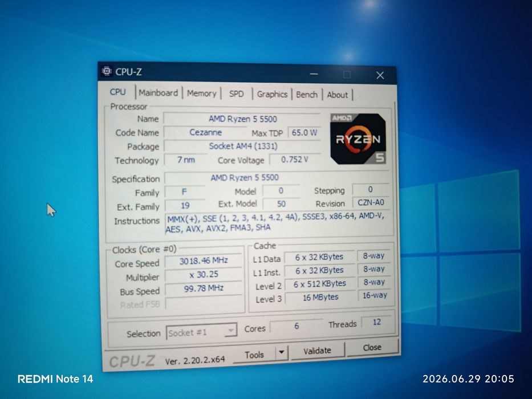Click the L1 Data 8-way associativity
Image resolution: width=532 pixels, height=399 pixels.
373,255
